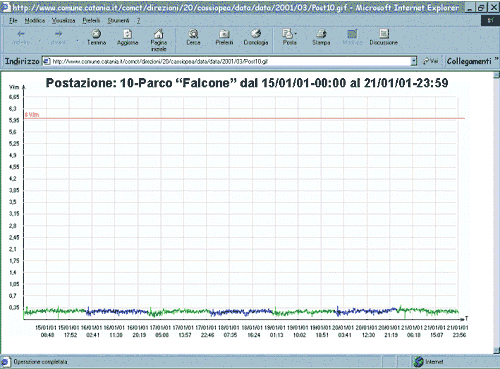The image size is (500, 369).
Task: Go to Pagina iniziale home icon
Action: pos(159,34)
